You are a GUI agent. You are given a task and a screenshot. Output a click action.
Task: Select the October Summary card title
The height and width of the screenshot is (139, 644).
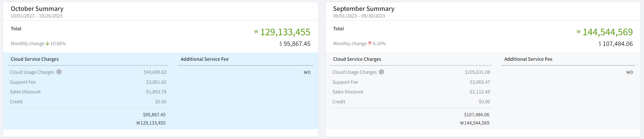click(37, 9)
